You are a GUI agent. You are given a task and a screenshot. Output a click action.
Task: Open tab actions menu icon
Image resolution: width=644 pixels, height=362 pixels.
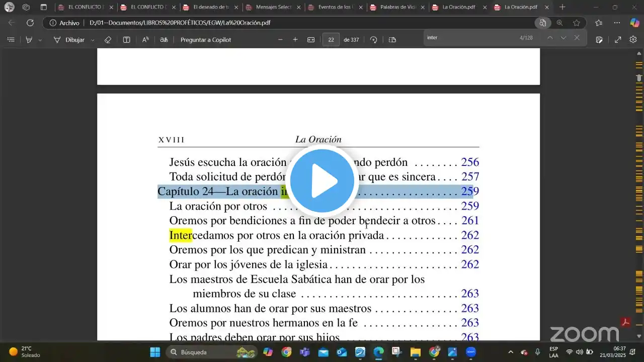coord(44,7)
